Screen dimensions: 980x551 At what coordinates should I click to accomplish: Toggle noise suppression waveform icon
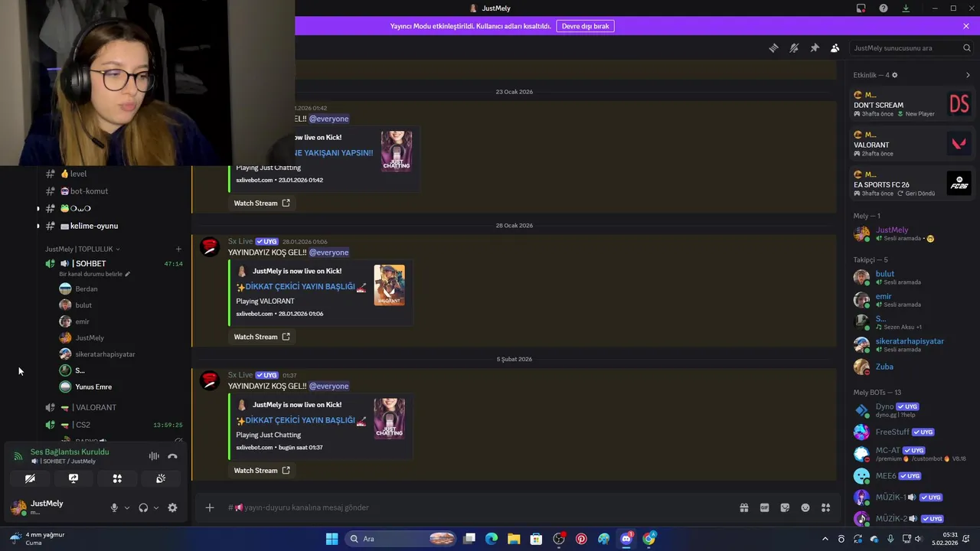click(x=154, y=456)
